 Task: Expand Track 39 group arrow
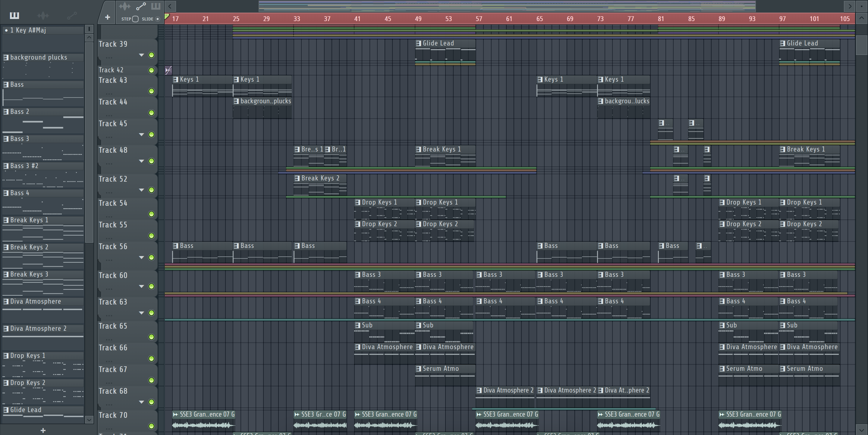(142, 55)
